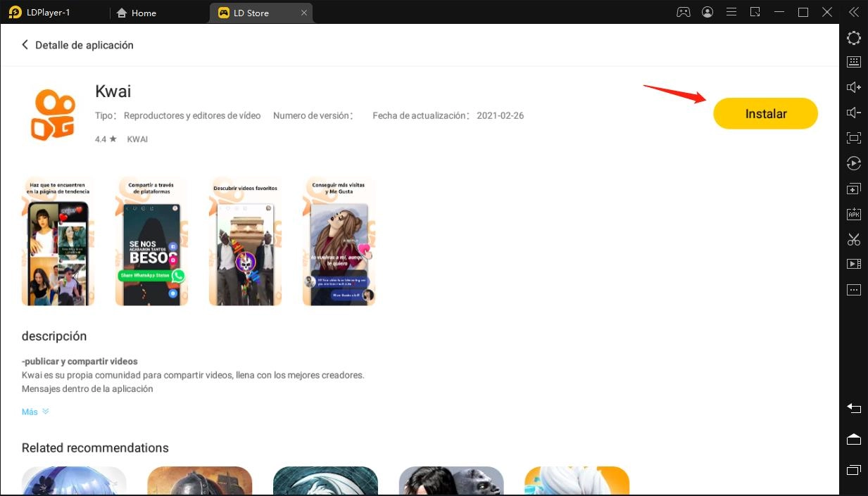Open the operation recorder icon
The height and width of the screenshot is (496, 868).
(854, 163)
